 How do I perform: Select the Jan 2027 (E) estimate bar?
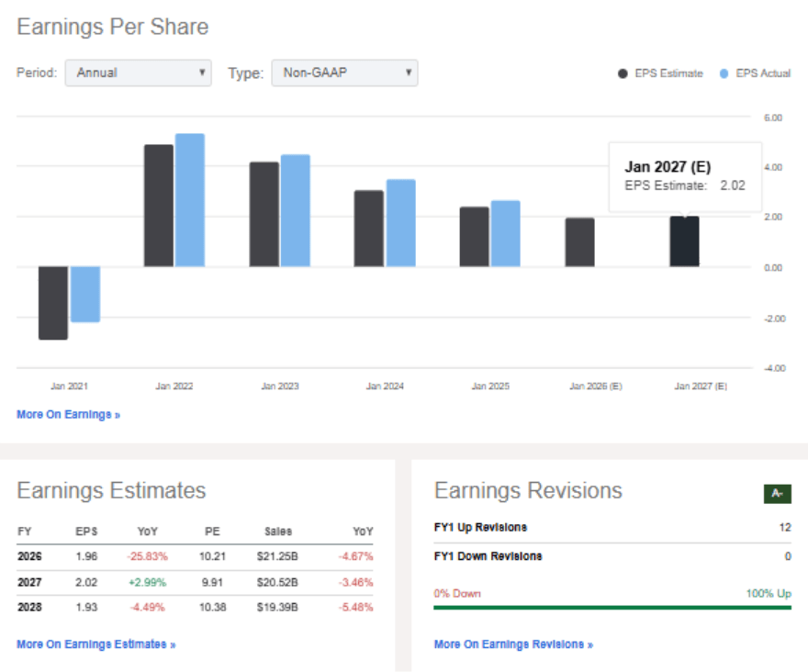(687, 239)
